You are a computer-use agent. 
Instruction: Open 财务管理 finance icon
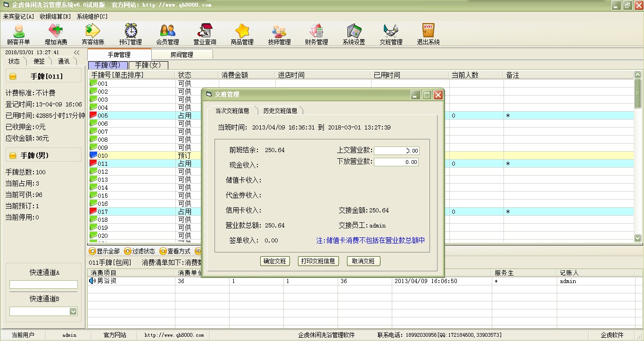[316, 34]
